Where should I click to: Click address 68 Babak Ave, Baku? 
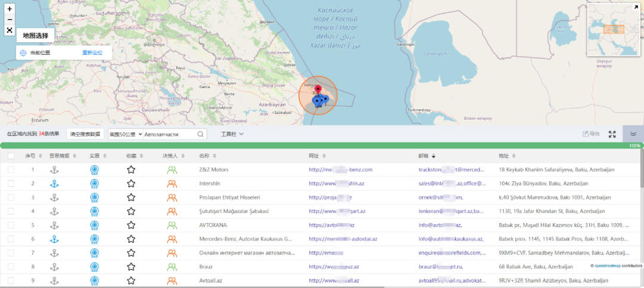pyautogui.click(x=535, y=267)
